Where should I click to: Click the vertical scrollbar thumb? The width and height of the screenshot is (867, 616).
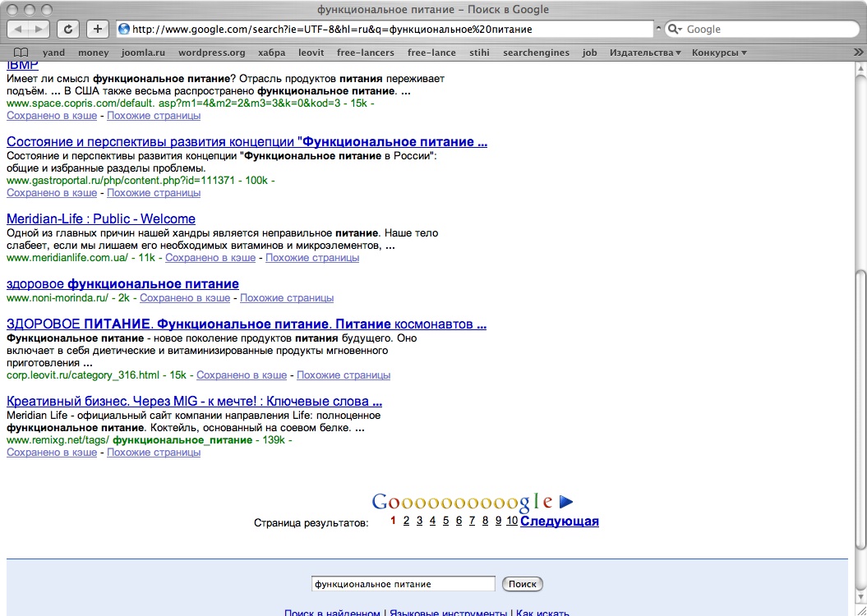860,409
